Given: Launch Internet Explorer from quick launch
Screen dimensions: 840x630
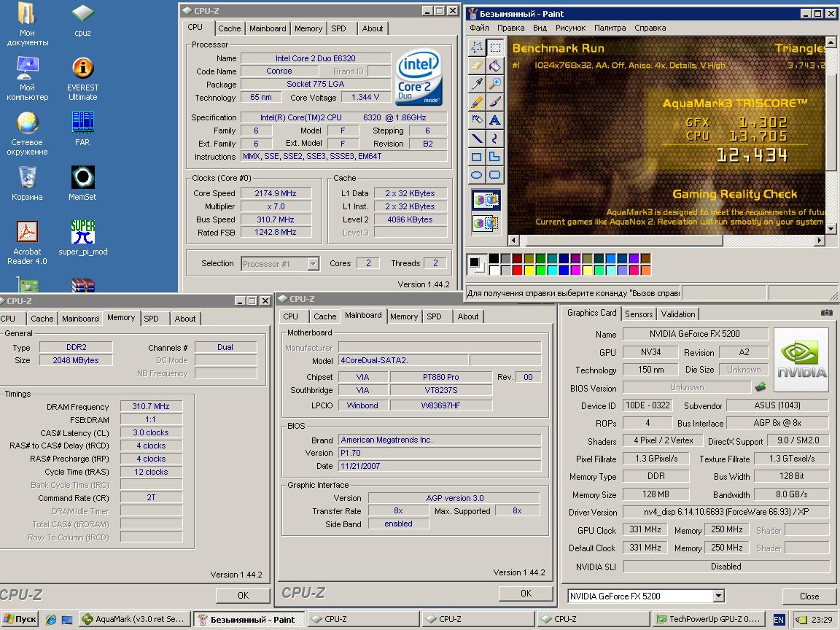Looking at the screenshot, I should 50,619.
